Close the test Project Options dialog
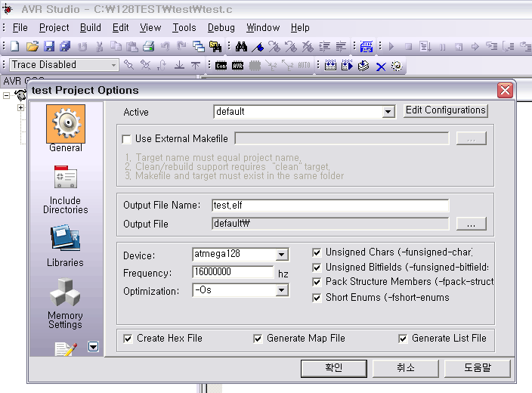532x393 pixels. 505,90
